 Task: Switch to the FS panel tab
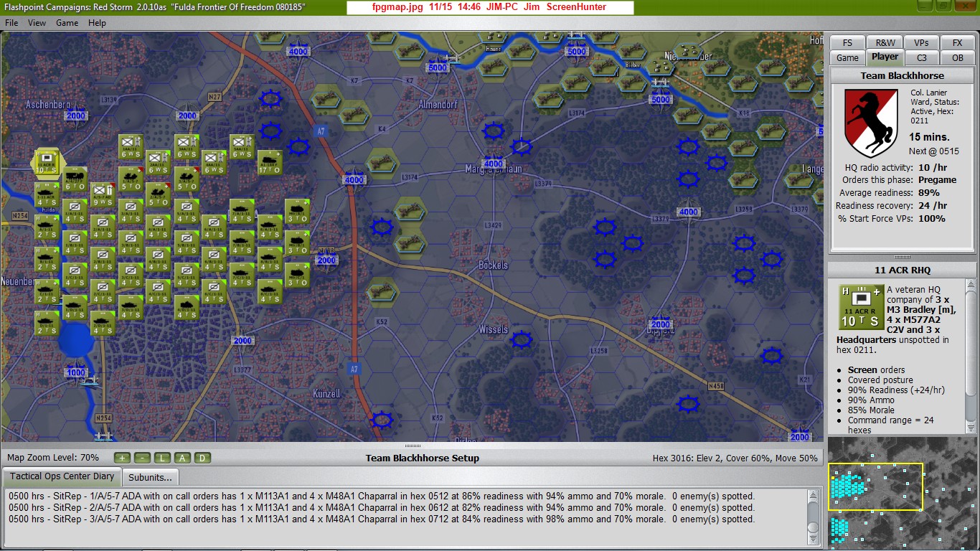[847, 42]
